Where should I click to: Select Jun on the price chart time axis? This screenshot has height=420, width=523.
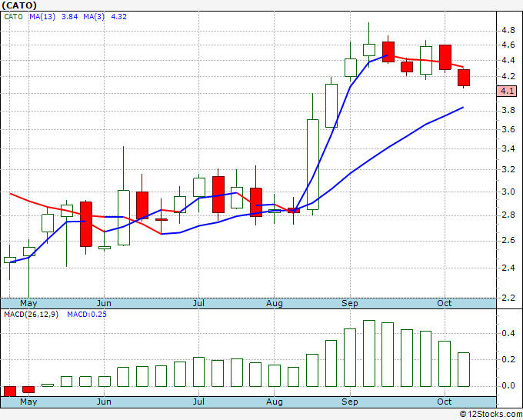tap(104, 303)
